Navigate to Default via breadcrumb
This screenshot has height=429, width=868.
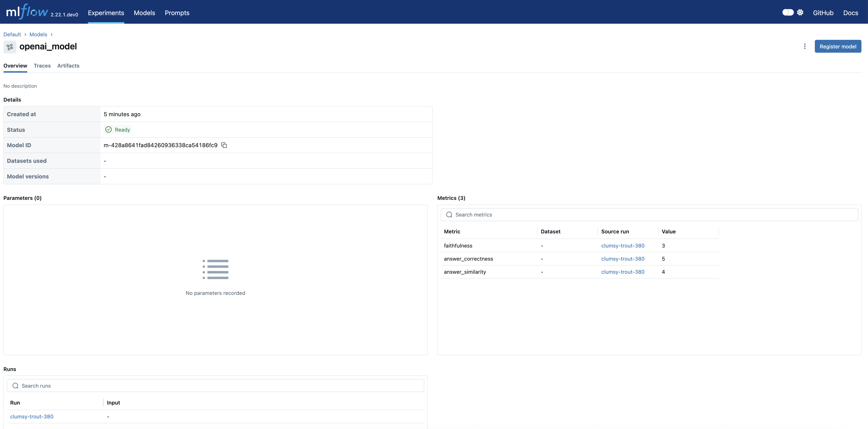coord(12,34)
